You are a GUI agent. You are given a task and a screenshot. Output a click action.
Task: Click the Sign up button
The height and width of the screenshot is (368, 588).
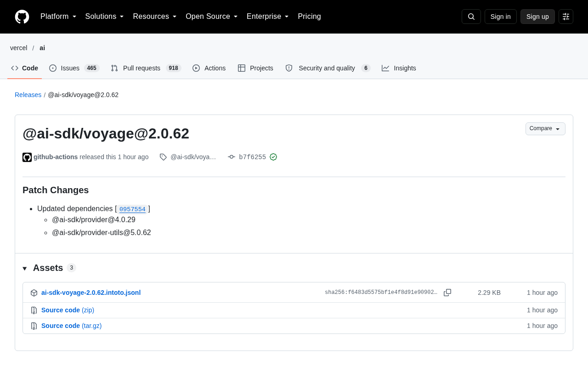click(537, 17)
